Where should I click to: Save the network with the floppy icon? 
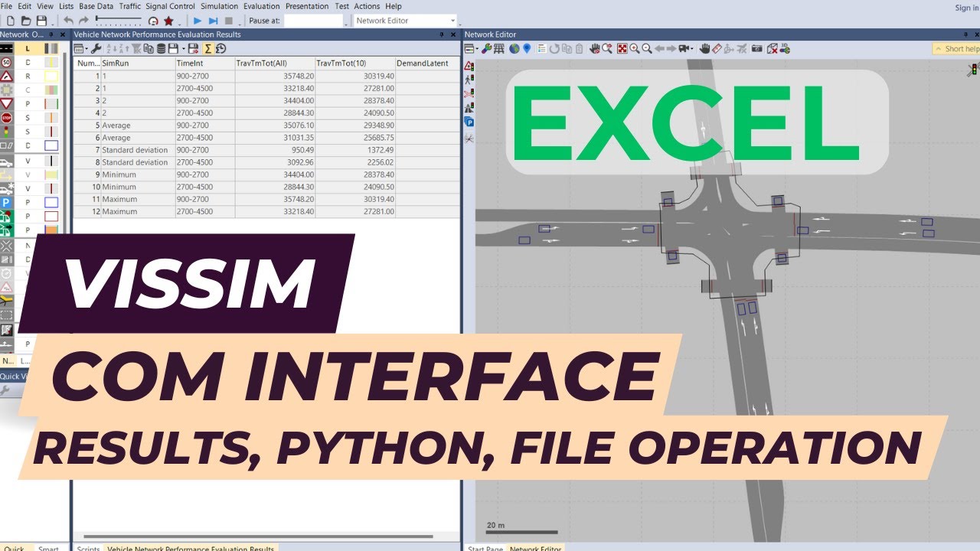(x=41, y=21)
